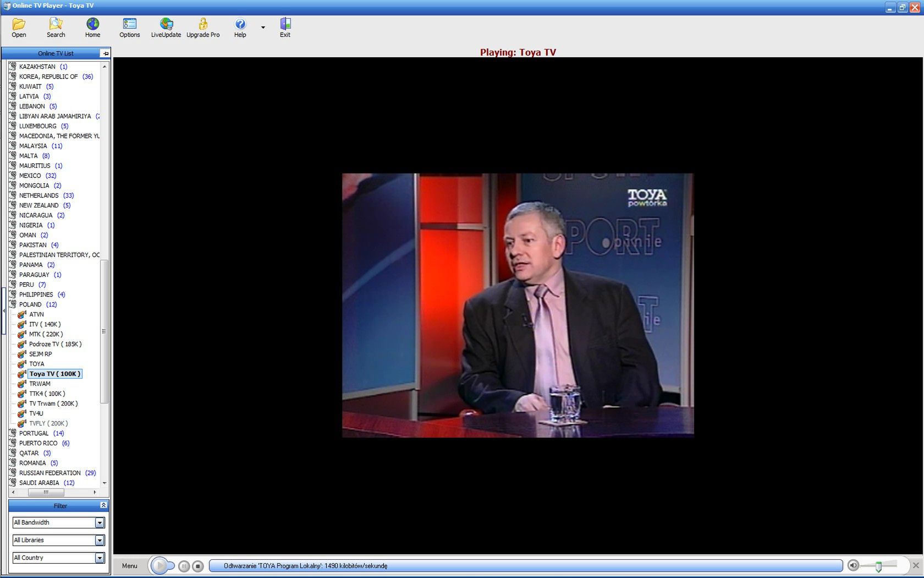Click the ATVN channel icon

click(x=22, y=314)
